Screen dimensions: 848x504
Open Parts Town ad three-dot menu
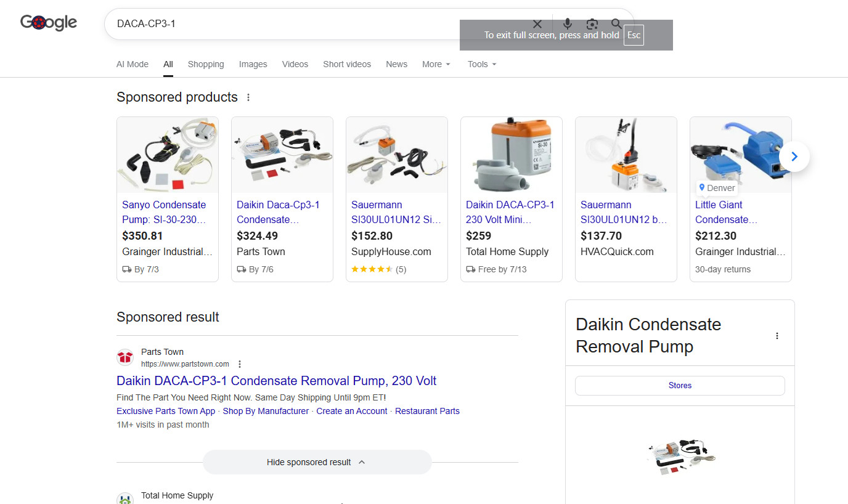[x=240, y=364]
